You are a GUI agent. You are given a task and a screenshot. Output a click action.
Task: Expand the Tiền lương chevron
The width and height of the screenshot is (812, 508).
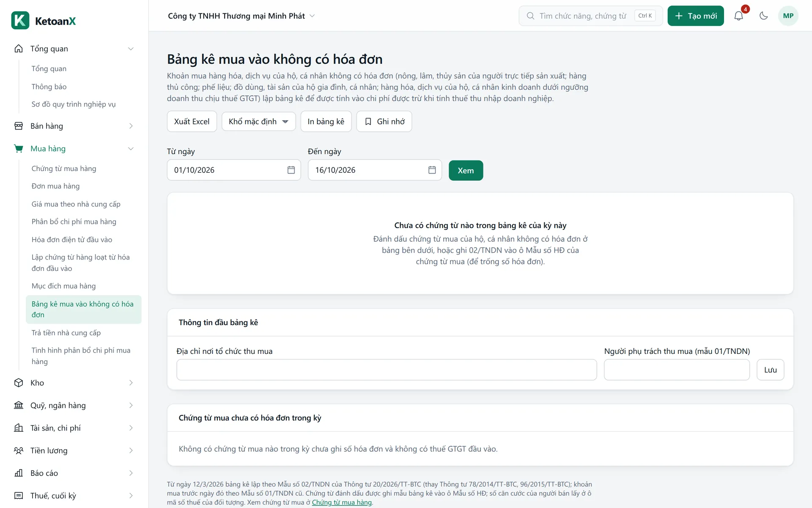pyautogui.click(x=131, y=450)
